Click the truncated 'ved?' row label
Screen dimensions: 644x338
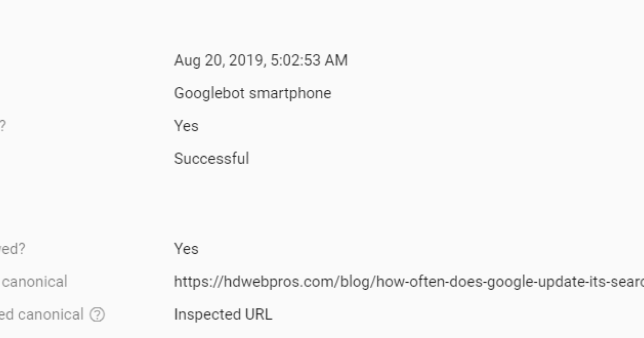(x=12, y=249)
